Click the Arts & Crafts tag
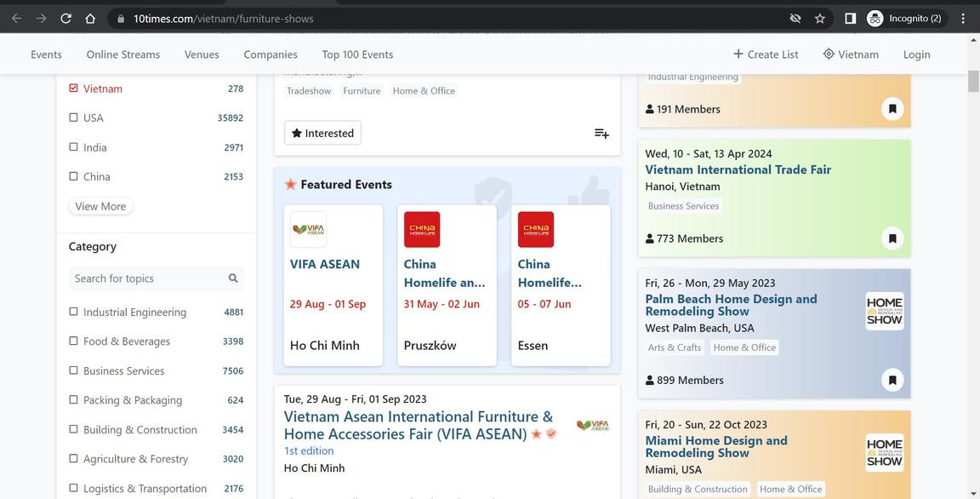This screenshot has width=980, height=499. [675, 347]
